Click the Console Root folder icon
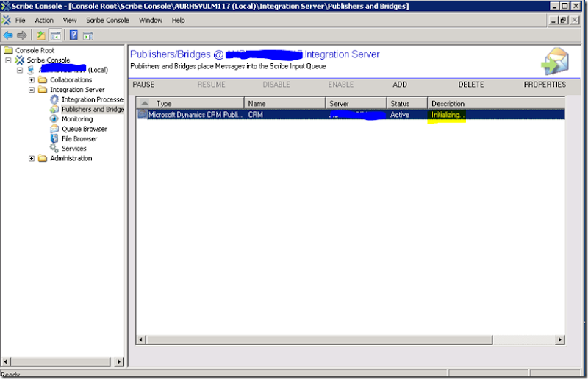Viewport: 588px width, 379px height. [8, 50]
